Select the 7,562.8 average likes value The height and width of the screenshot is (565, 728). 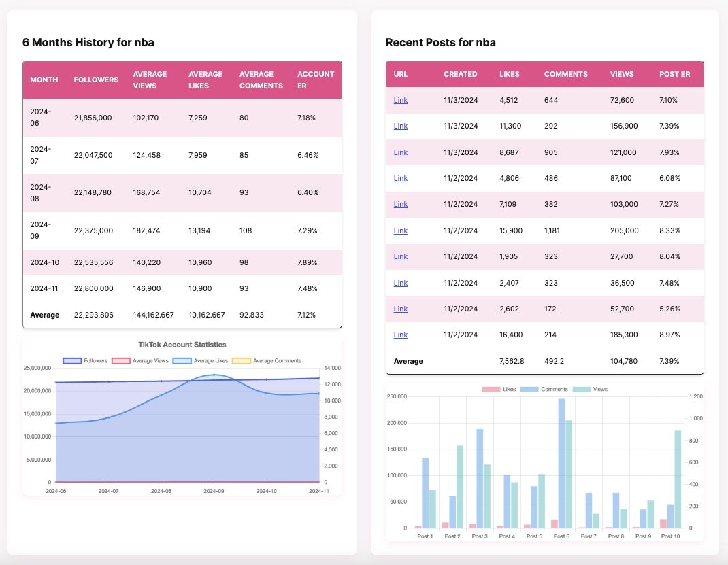[512, 361]
